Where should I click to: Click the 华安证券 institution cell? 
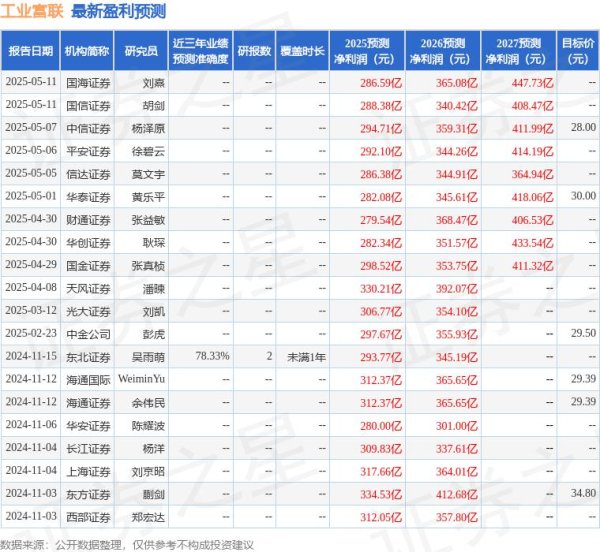coord(88,426)
